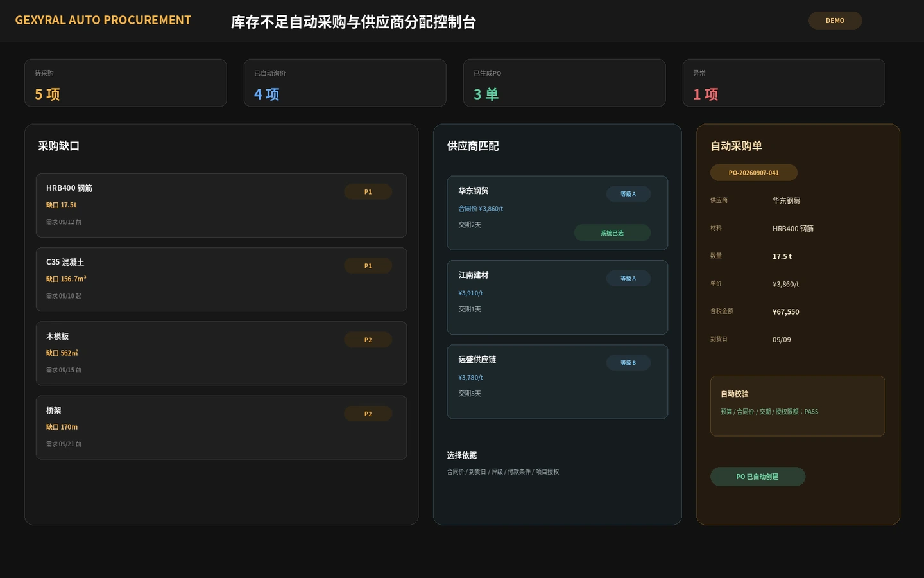Select the 桥架 shortage card
This screenshot has height=578, width=924.
pyautogui.click(x=221, y=427)
